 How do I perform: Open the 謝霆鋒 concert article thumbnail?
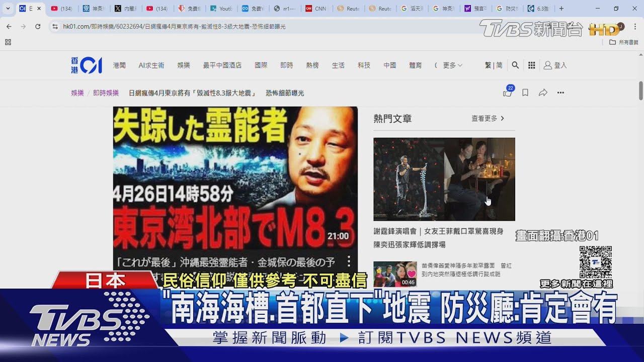444,179
